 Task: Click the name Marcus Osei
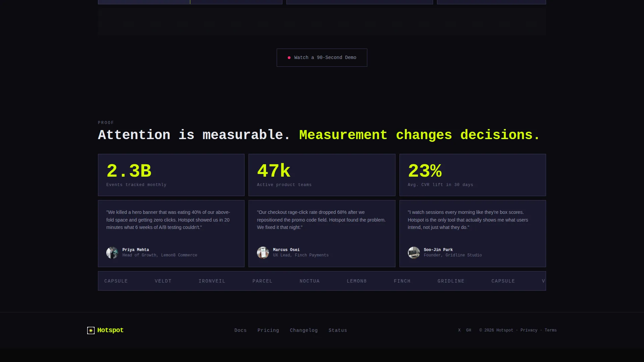pyautogui.click(x=286, y=250)
